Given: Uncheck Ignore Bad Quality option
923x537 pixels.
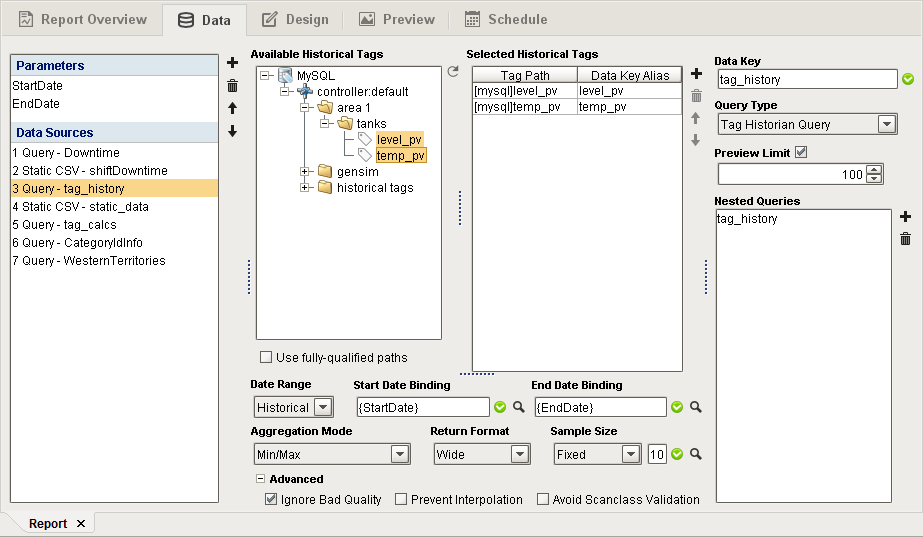Looking at the screenshot, I should (271, 499).
